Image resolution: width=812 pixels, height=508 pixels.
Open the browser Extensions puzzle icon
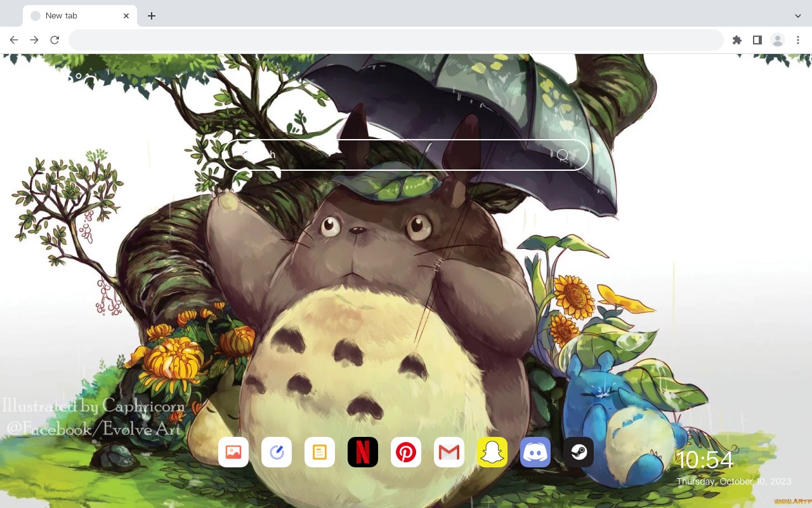(x=737, y=40)
